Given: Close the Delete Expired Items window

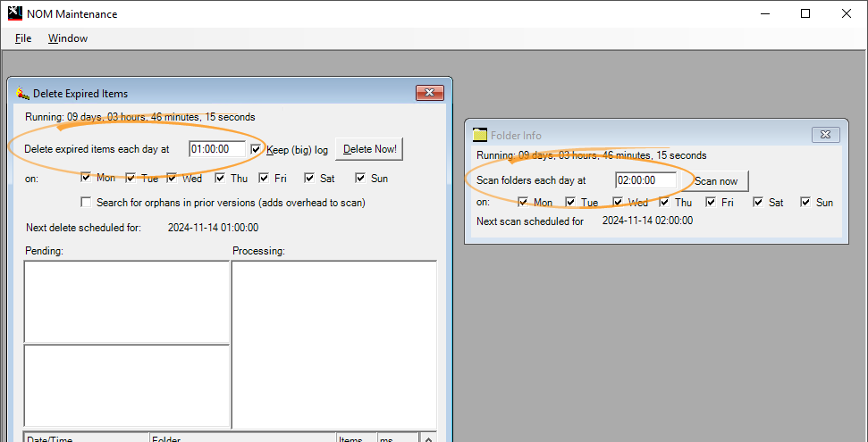Looking at the screenshot, I should [430, 93].
